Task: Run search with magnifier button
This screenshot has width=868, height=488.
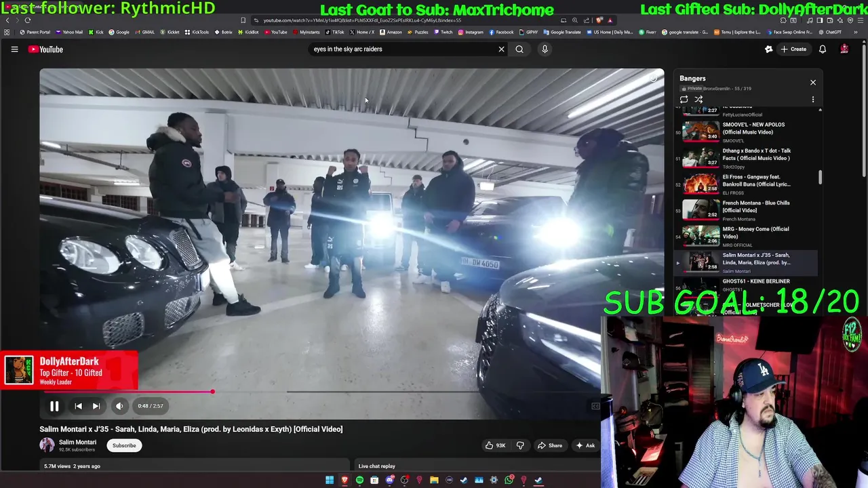Action: 519,49
